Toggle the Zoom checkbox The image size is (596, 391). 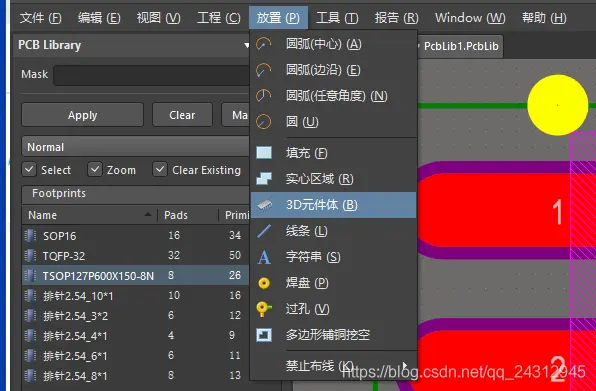coord(95,169)
